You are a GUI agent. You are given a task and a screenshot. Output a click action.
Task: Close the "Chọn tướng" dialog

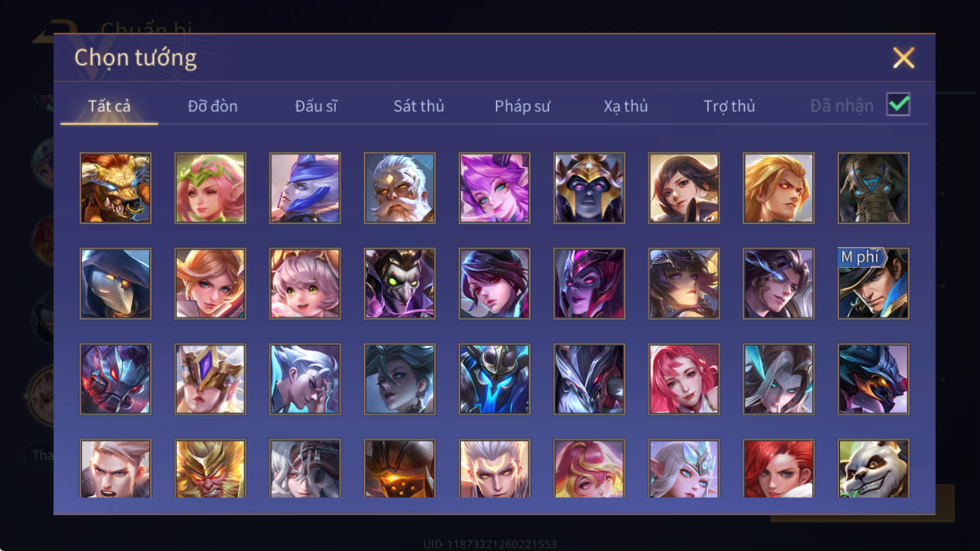pyautogui.click(x=903, y=58)
